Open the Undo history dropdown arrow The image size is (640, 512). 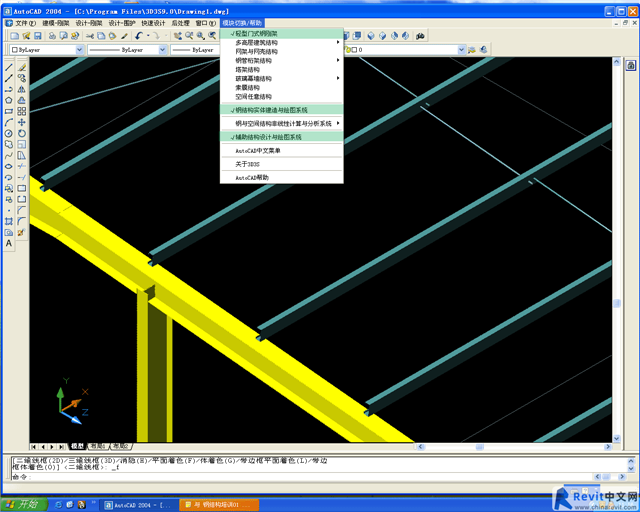coord(148,36)
